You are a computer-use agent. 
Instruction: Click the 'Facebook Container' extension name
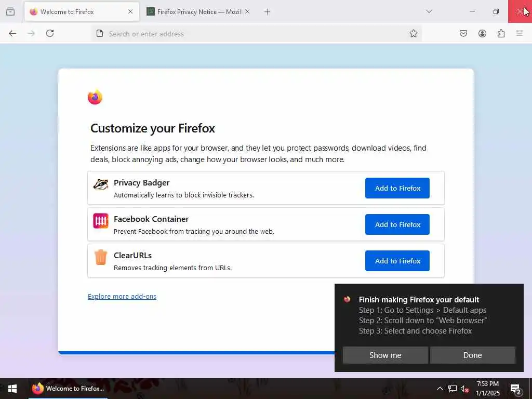point(151,219)
